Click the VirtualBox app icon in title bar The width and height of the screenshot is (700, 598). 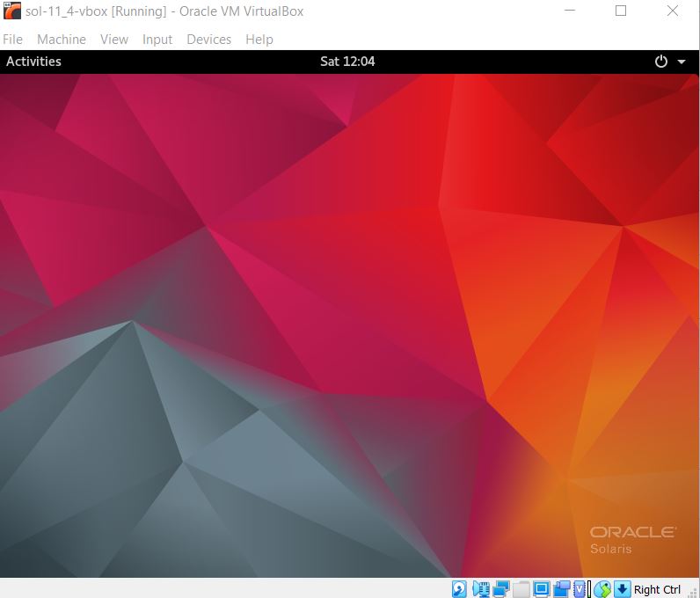click(x=12, y=11)
